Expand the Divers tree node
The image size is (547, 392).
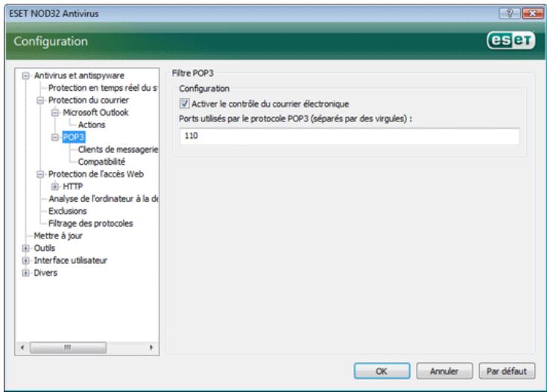pyautogui.click(x=25, y=273)
